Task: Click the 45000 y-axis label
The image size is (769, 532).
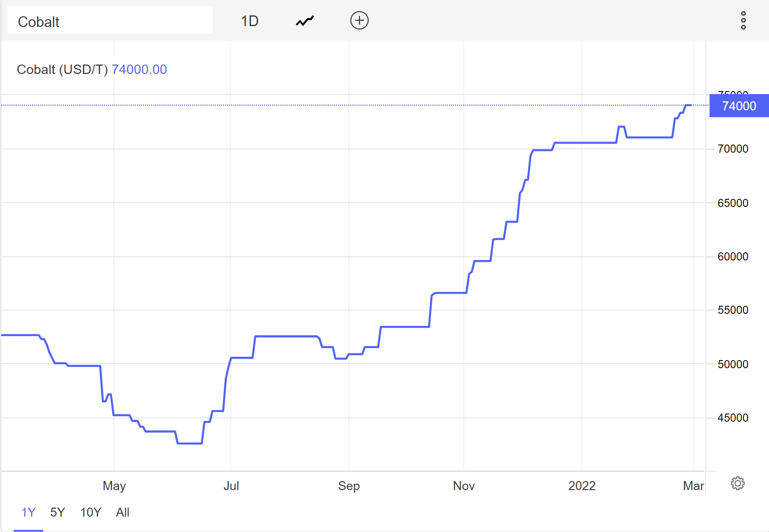Action: (733, 418)
